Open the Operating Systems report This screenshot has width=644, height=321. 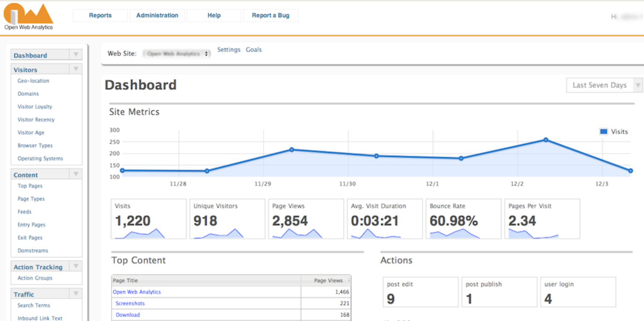click(x=40, y=159)
